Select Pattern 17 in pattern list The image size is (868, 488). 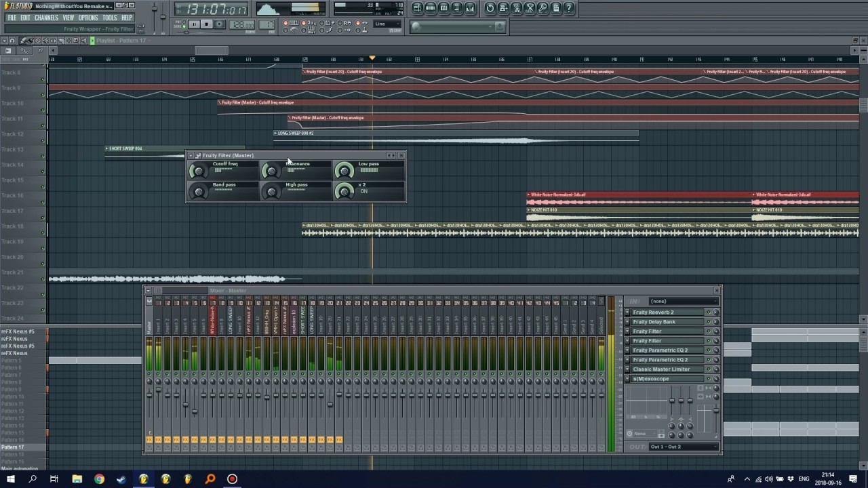[x=23, y=447]
